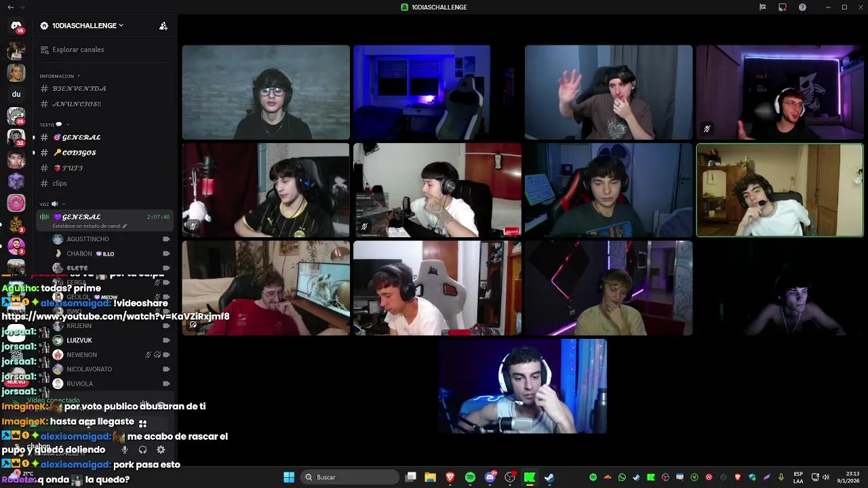Click 'Establece un estado de canal'
Image resolution: width=868 pixels, height=488 pixels.
86,226
